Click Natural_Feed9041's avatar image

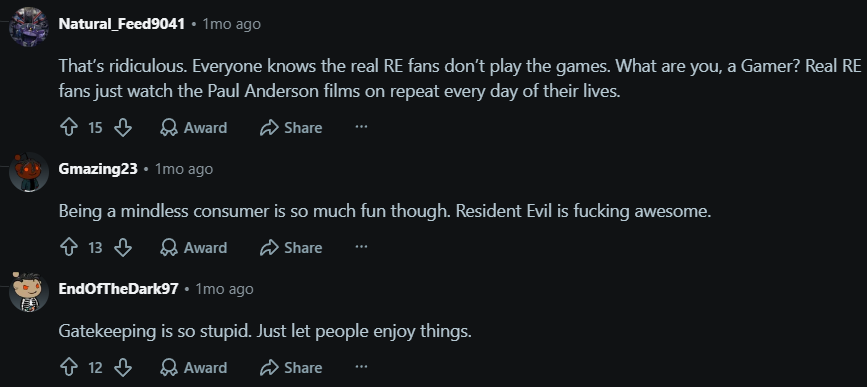click(x=29, y=27)
